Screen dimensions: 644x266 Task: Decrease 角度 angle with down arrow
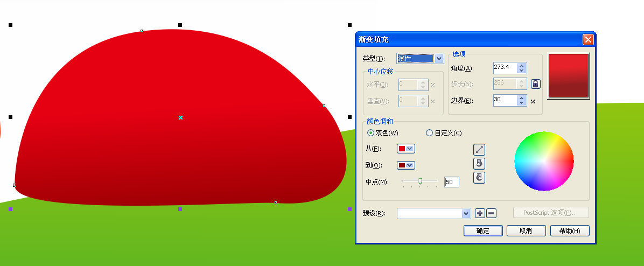521,71
